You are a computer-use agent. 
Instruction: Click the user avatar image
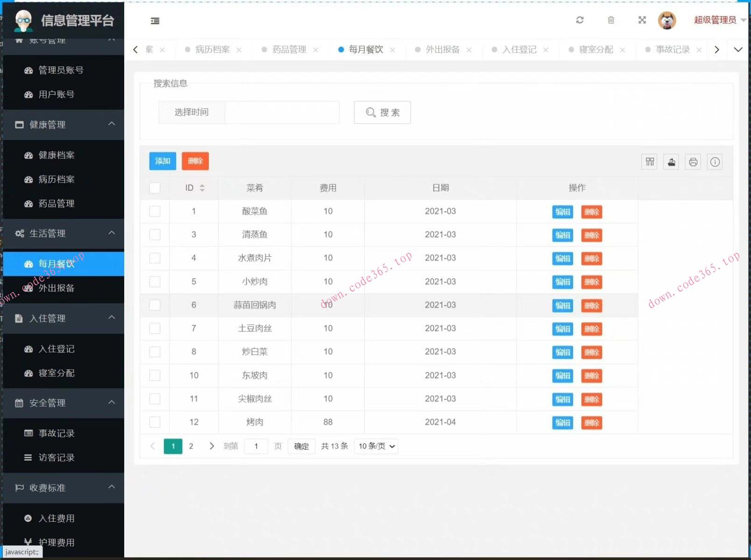coord(667,20)
